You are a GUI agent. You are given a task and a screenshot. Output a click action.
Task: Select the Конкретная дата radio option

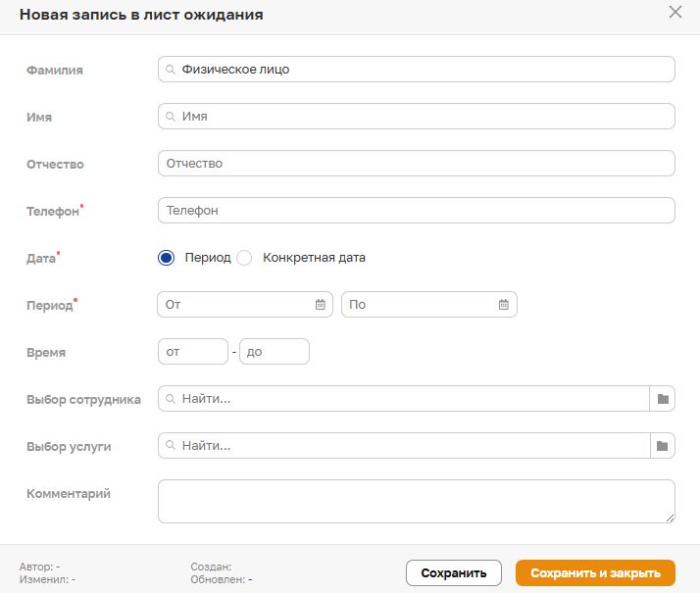pos(245,258)
